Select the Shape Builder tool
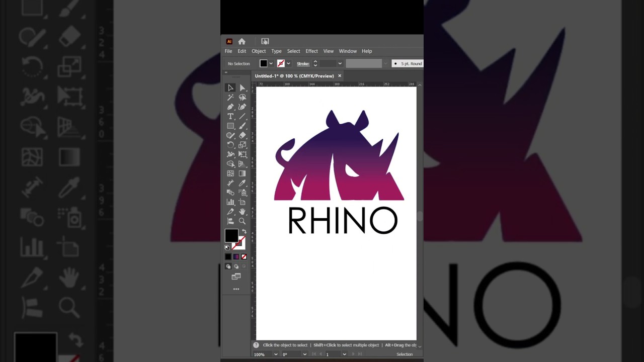Viewport: 644px width, 362px height. pyautogui.click(x=230, y=164)
